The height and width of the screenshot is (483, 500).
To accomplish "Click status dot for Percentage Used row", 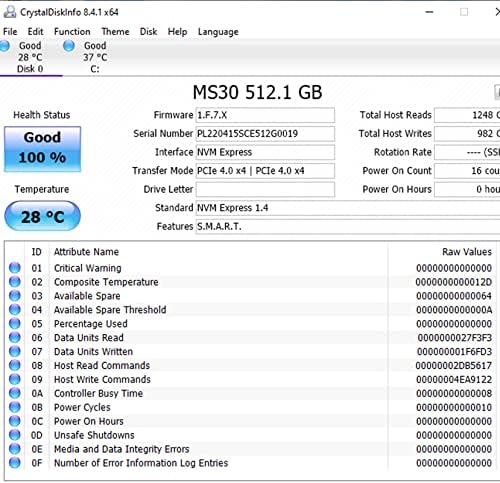I will click(15, 323).
